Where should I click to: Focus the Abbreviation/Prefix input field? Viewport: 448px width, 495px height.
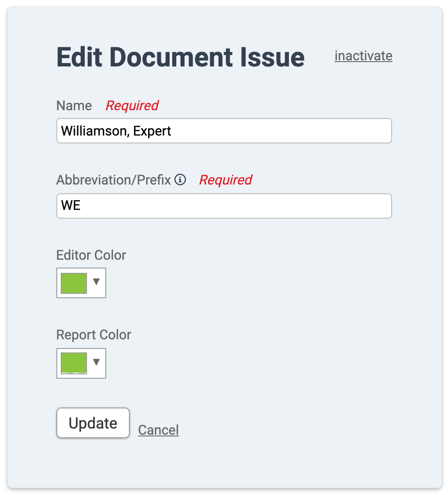pos(224,206)
